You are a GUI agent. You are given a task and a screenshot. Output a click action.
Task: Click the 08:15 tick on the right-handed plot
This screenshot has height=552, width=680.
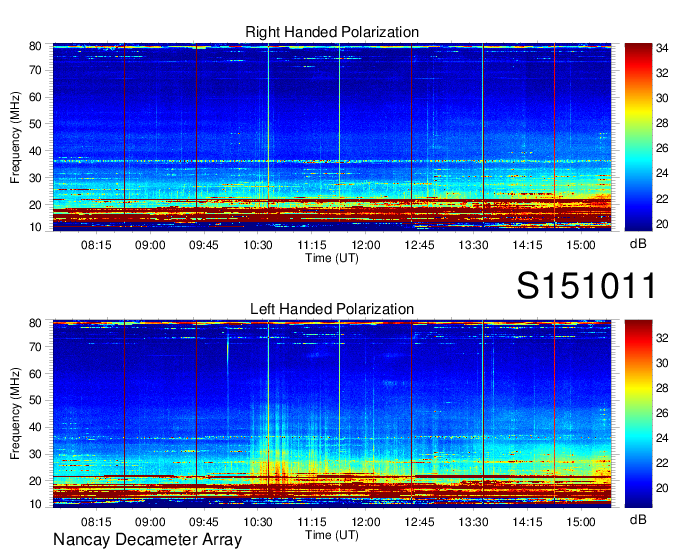[x=96, y=245]
